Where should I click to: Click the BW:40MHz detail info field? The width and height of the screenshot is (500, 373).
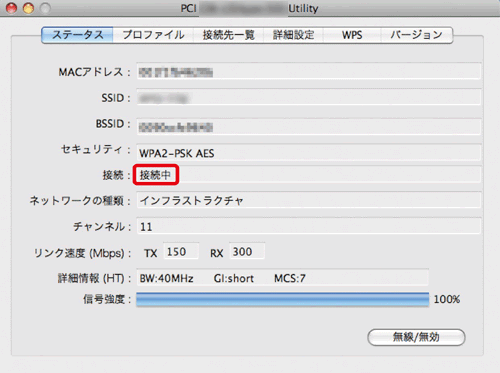coord(283,278)
